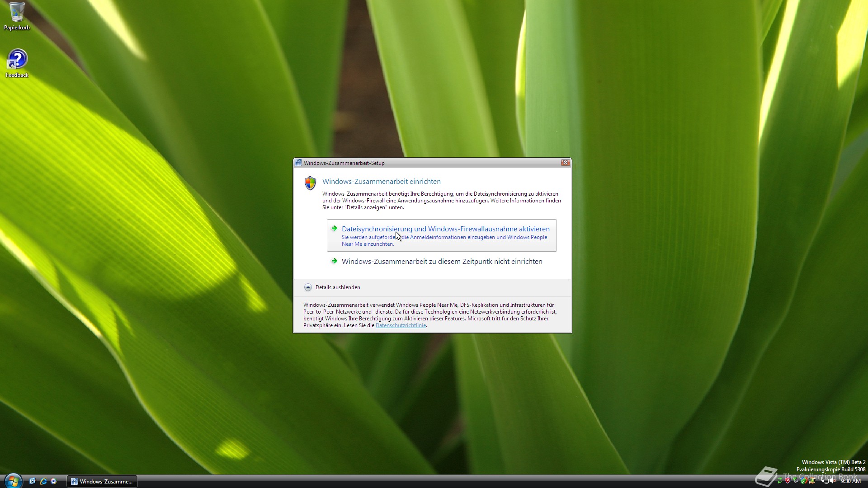Click the show desktop quick launch icon

33,481
